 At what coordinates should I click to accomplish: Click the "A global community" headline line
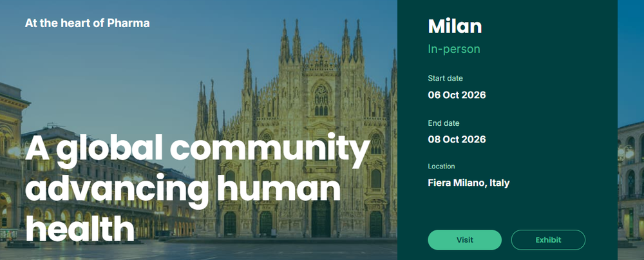pos(198,150)
